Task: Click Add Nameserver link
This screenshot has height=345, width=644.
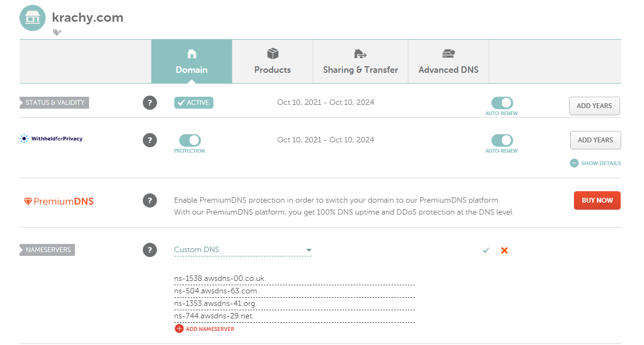Action: (205, 329)
